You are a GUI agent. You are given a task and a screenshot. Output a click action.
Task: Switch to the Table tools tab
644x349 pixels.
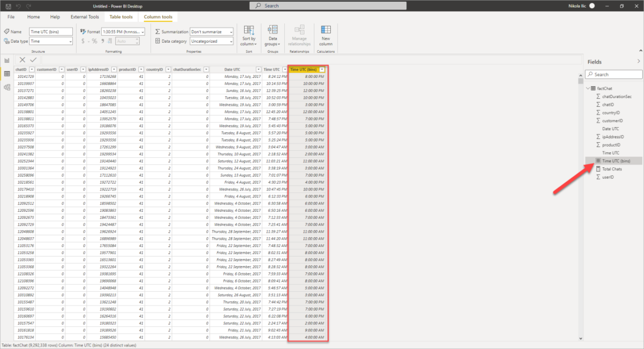(121, 17)
